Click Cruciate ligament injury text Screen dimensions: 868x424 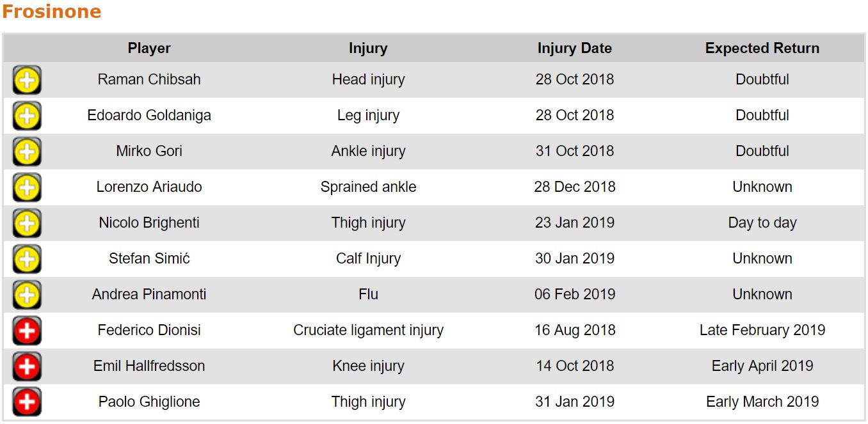[368, 330]
